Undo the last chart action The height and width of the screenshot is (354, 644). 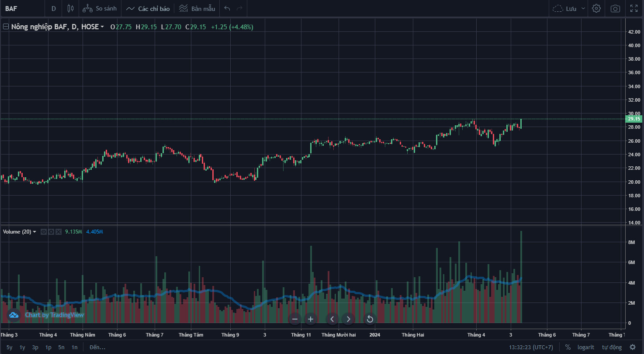[x=227, y=8]
